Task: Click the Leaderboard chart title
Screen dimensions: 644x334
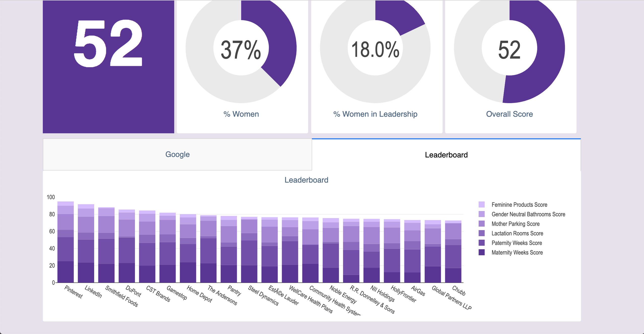Action: [306, 180]
